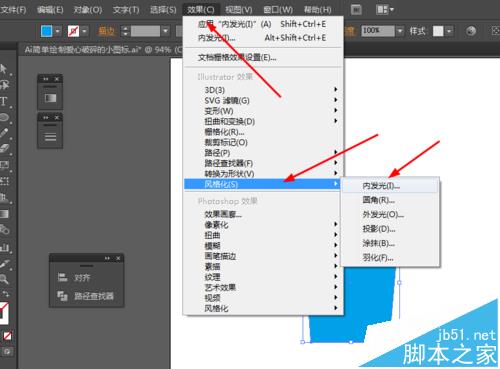Choose 文档栅格效果设置(E)...
500x369 pixels.
click(x=263, y=57)
